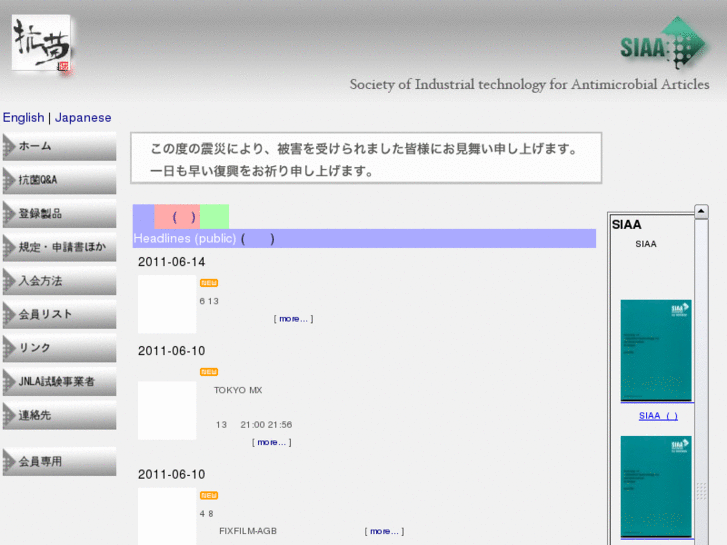Open more link for TOKYO MX article
The height and width of the screenshot is (545, 727).
pos(271,442)
